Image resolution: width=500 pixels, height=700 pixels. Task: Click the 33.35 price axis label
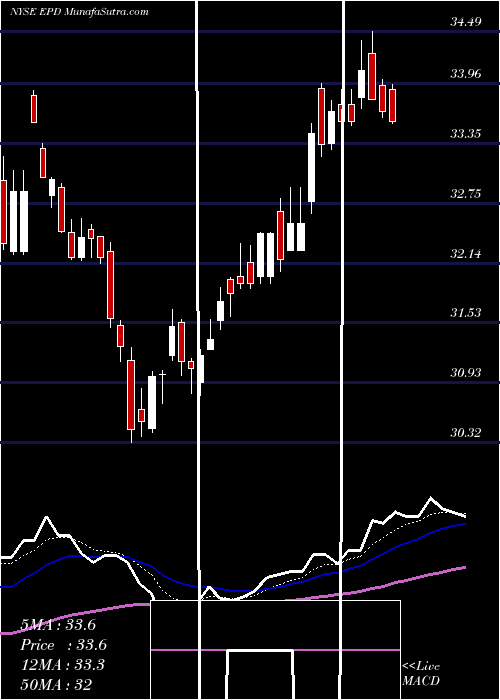click(x=465, y=133)
